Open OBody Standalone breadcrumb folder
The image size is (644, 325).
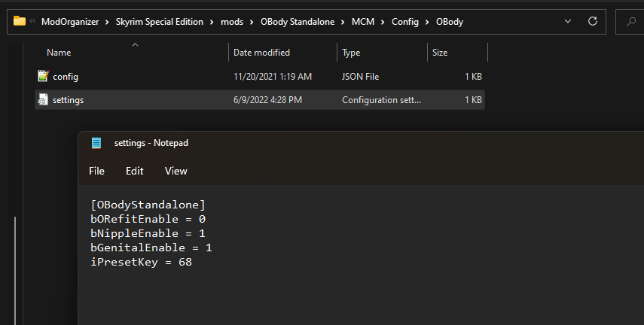click(x=298, y=22)
